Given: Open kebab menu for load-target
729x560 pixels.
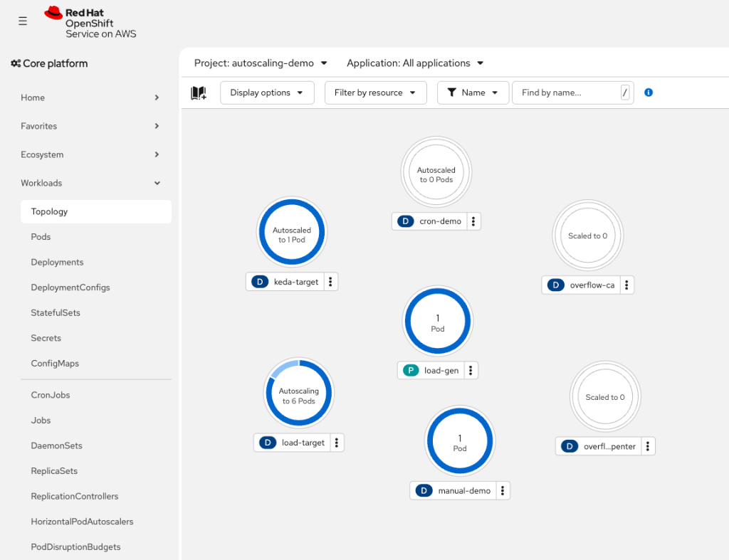Looking at the screenshot, I should (337, 443).
